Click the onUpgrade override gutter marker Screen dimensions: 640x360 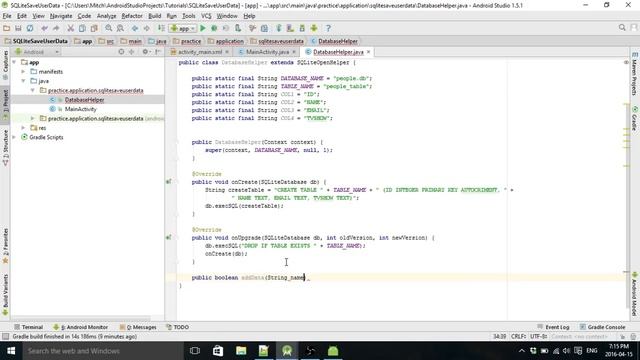[169, 237]
